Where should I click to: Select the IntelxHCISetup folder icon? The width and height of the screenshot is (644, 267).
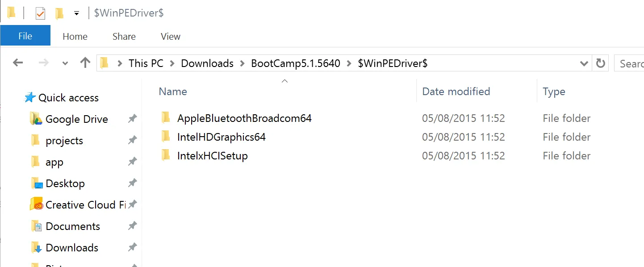166,155
